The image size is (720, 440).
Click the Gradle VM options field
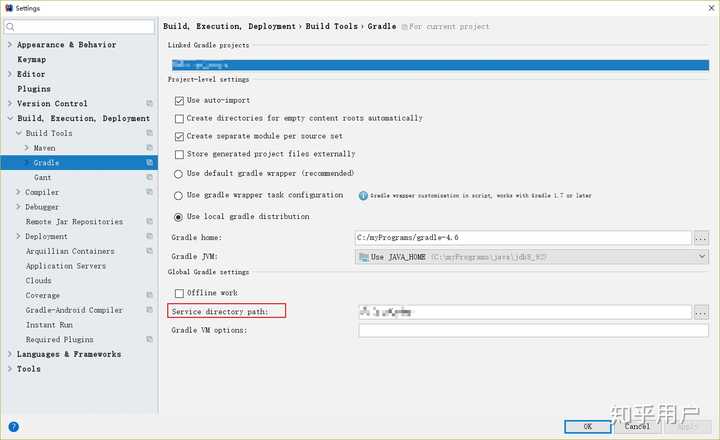click(x=534, y=330)
